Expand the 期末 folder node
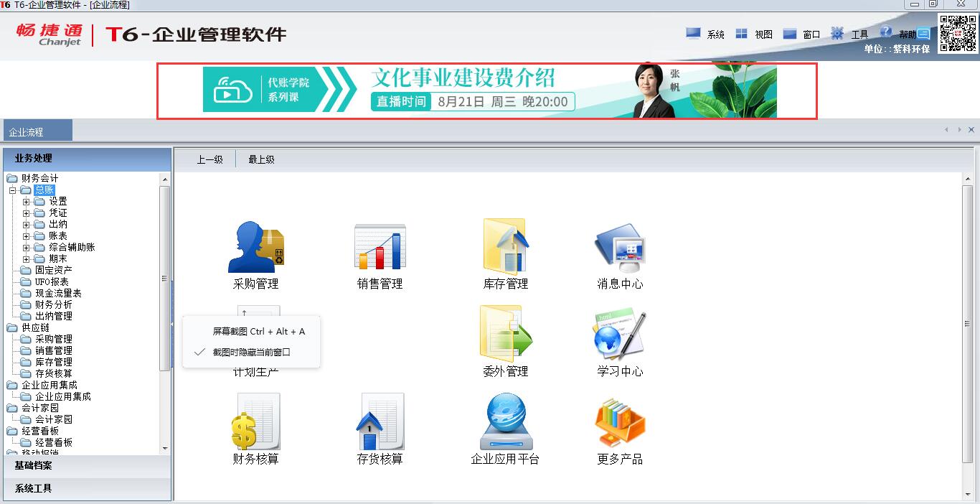Image resolution: width=980 pixels, height=504 pixels. click(26, 259)
